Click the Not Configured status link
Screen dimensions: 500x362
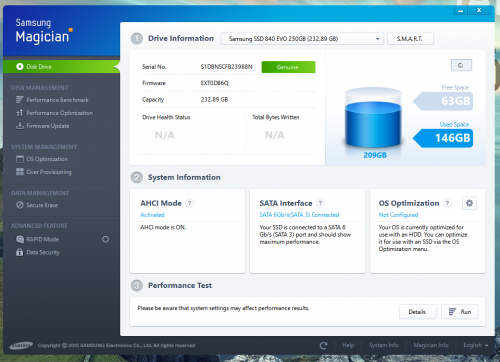(398, 215)
